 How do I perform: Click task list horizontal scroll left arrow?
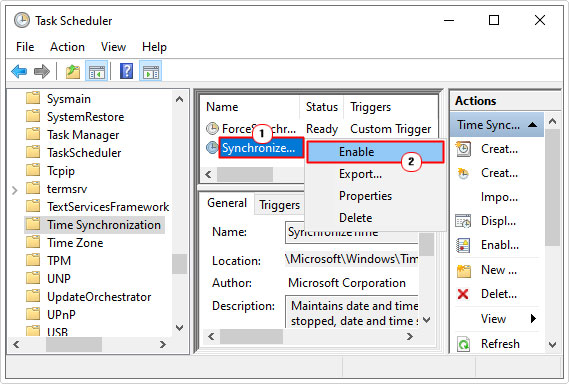208,174
